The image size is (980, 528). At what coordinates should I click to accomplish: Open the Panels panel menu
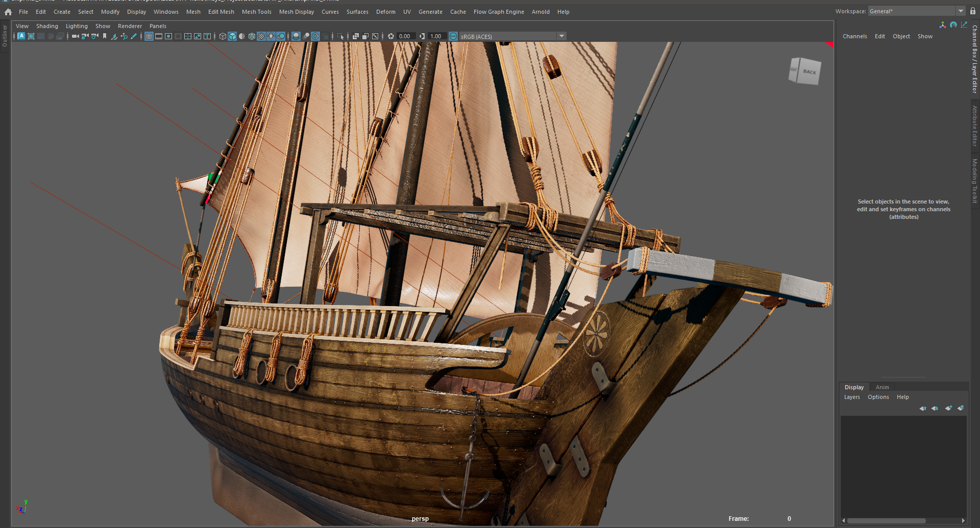158,26
